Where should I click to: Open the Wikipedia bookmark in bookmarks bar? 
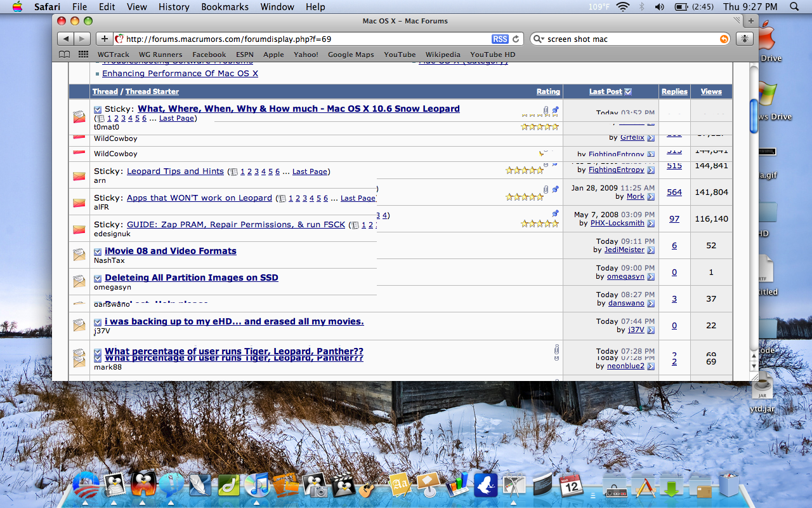443,55
